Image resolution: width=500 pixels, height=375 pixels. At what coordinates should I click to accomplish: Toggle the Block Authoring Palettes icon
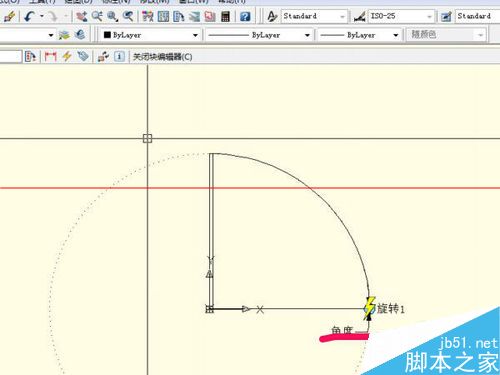click(30, 56)
